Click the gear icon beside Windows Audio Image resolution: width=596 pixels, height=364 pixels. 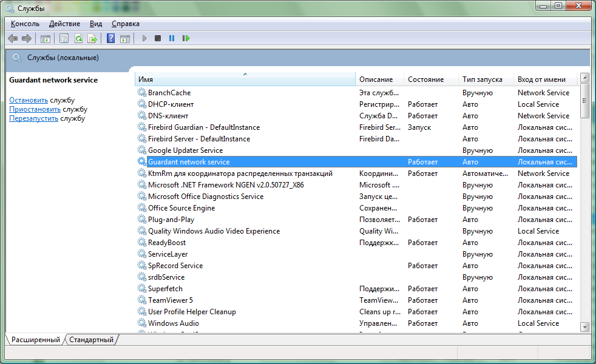pos(141,323)
